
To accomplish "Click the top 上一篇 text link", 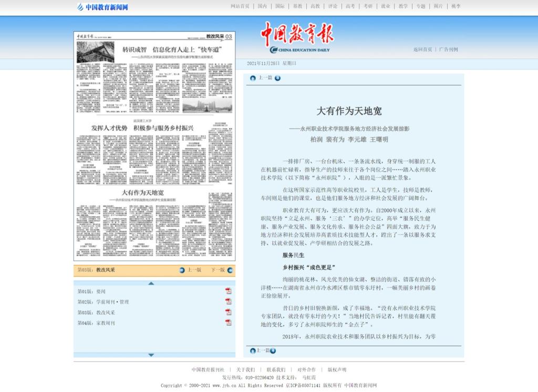I will [x=265, y=78].
